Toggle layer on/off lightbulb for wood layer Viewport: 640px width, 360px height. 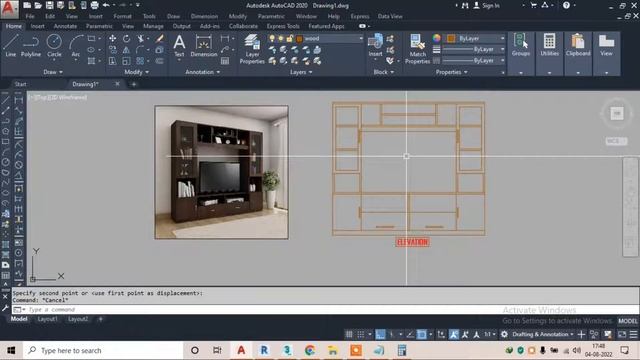click(272, 38)
